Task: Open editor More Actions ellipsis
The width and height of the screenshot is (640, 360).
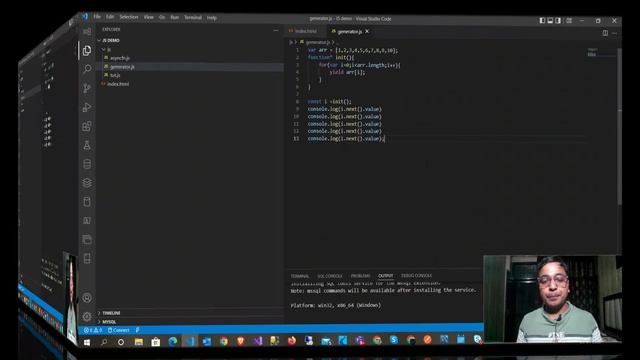Action: 615,33
